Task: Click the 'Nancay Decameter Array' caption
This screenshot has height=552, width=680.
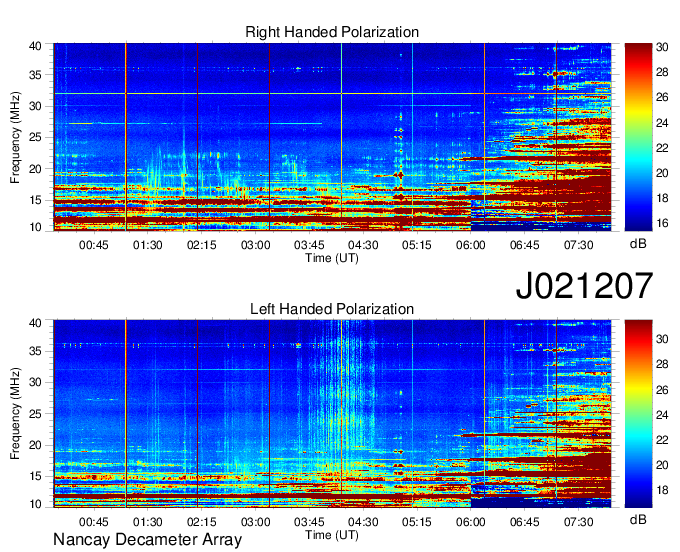Action: (x=147, y=540)
